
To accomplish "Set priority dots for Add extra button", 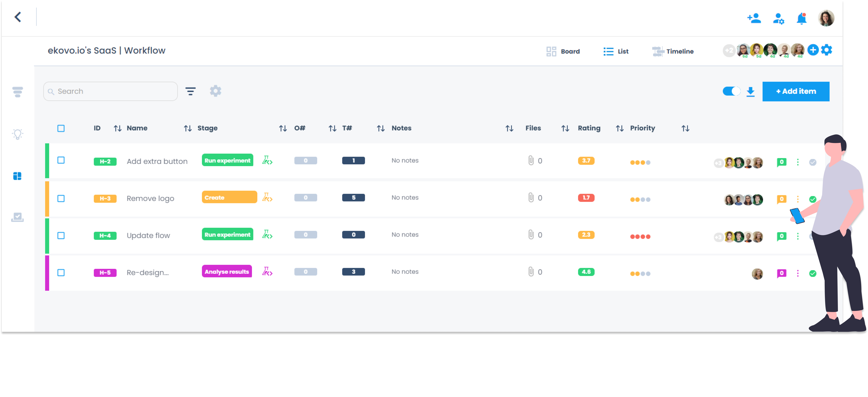I will [x=640, y=163].
